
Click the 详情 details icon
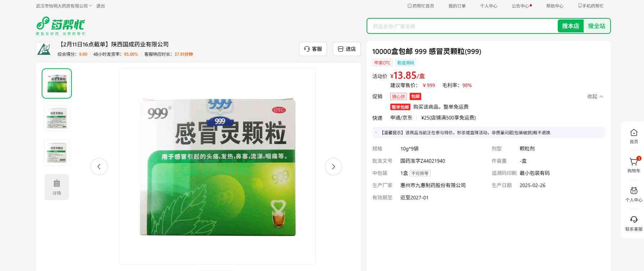(57, 187)
